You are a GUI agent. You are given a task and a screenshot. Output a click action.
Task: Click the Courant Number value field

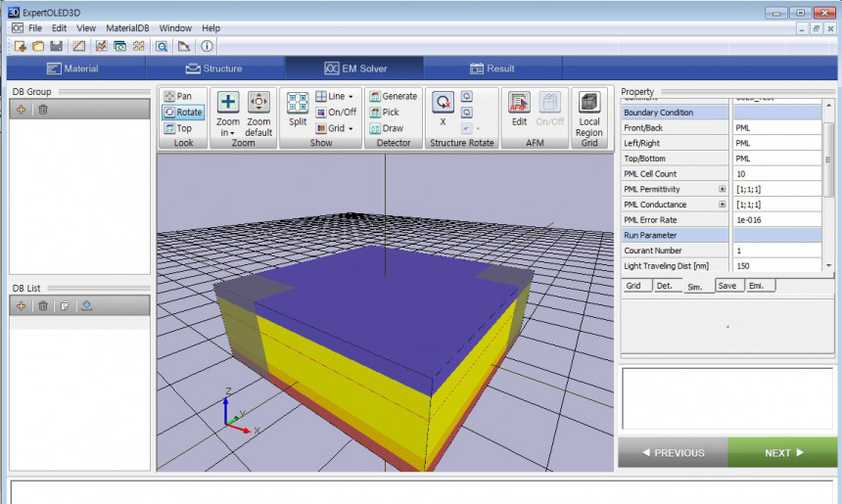click(777, 251)
